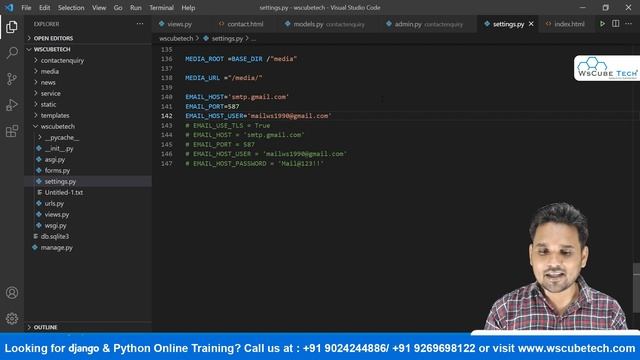Open the Go menu
Screen dimensions: 640x360
(118, 8)
